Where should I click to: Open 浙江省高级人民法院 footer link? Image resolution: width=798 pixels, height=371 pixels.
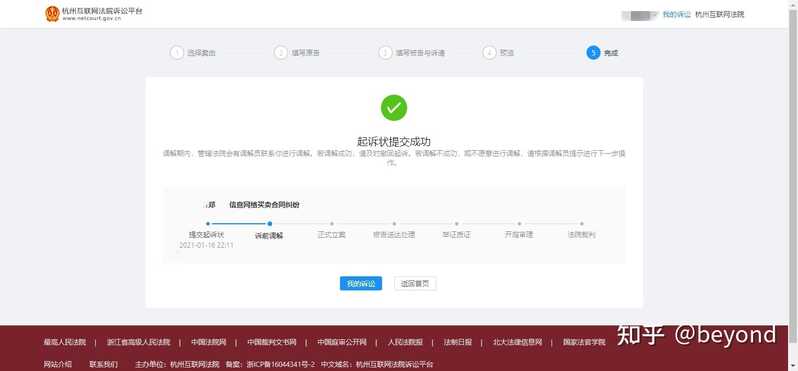pos(138,342)
